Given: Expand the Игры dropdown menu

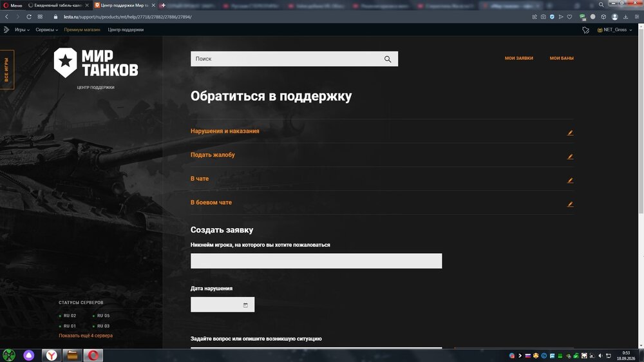Looking at the screenshot, I should click(22, 30).
